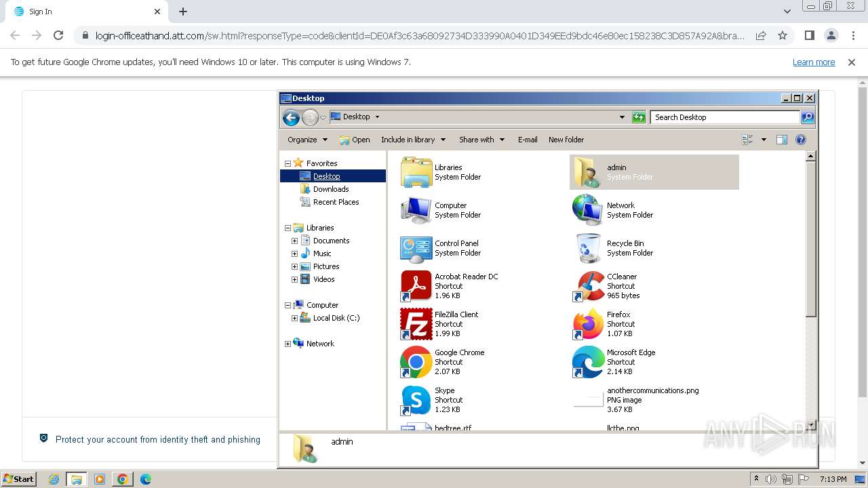The image size is (868, 488).
Task: Open the Include in library menu
Action: pyautogui.click(x=413, y=140)
